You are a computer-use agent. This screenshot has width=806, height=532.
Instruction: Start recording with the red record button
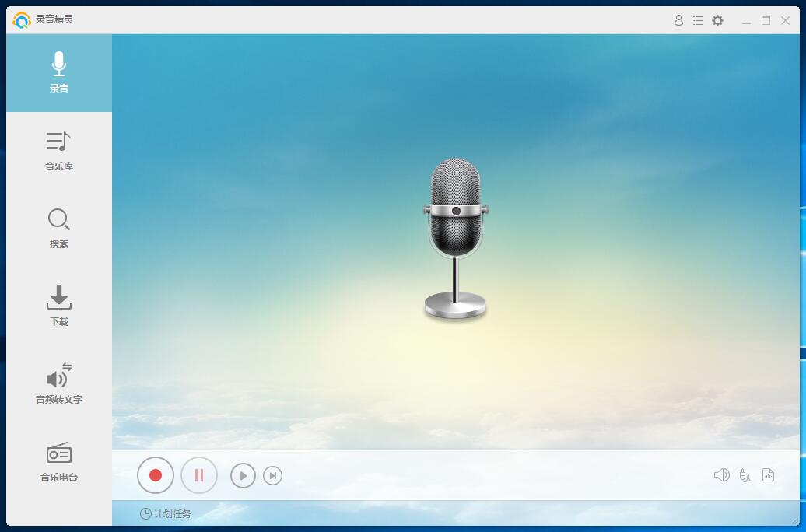pyautogui.click(x=156, y=475)
